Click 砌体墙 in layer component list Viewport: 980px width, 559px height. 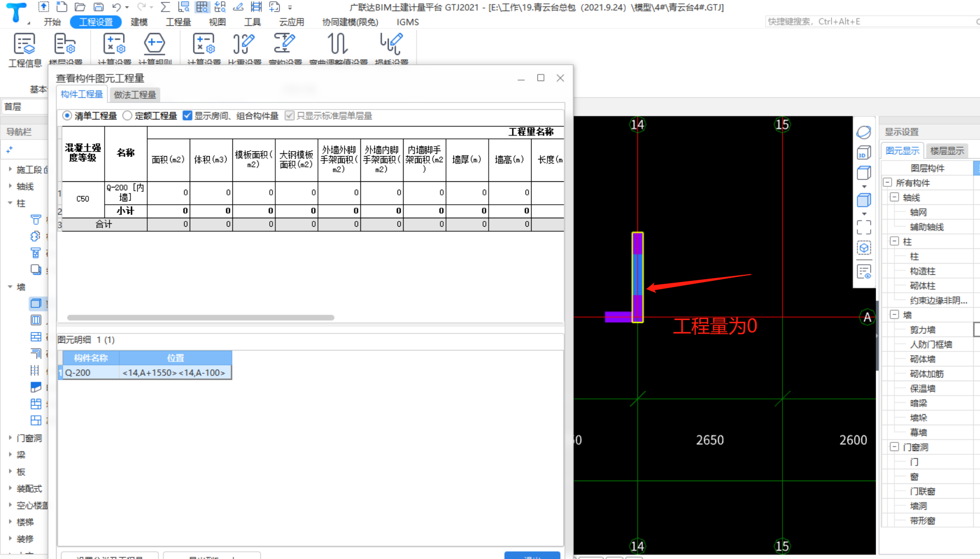pyautogui.click(x=922, y=359)
